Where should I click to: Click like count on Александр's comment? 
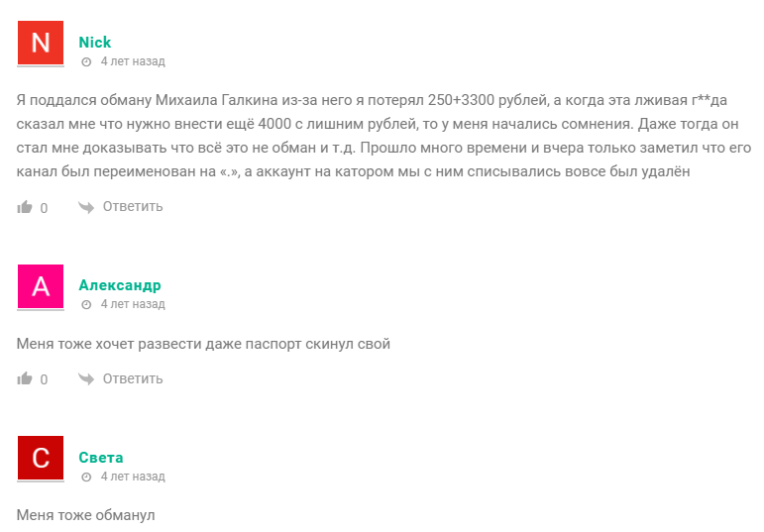(x=44, y=379)
